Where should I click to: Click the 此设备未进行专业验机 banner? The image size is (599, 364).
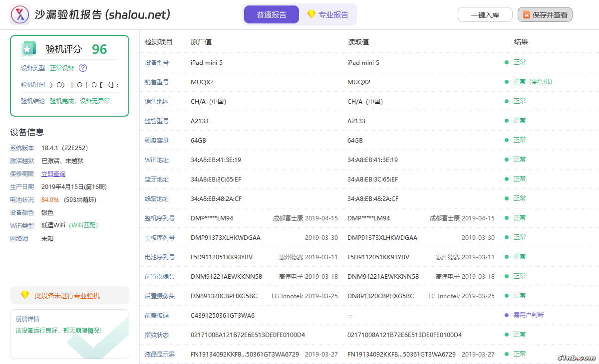[x=69, y=296]
